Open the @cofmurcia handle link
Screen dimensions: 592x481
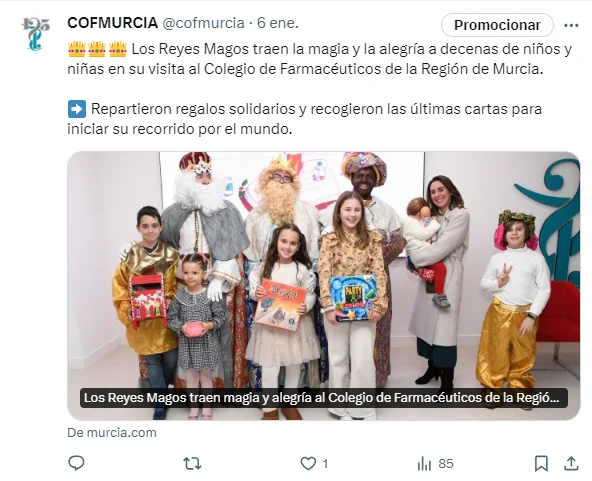[x=204, y=23]
